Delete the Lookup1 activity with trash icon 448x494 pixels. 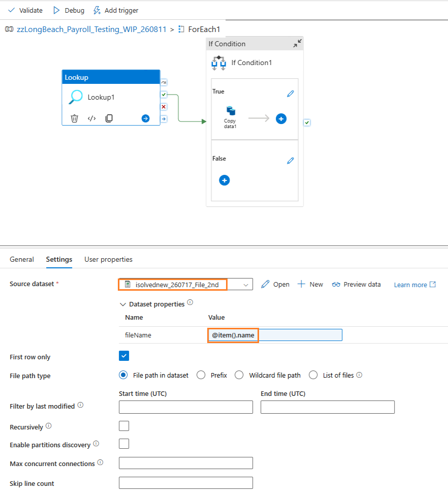pos(74,118)
